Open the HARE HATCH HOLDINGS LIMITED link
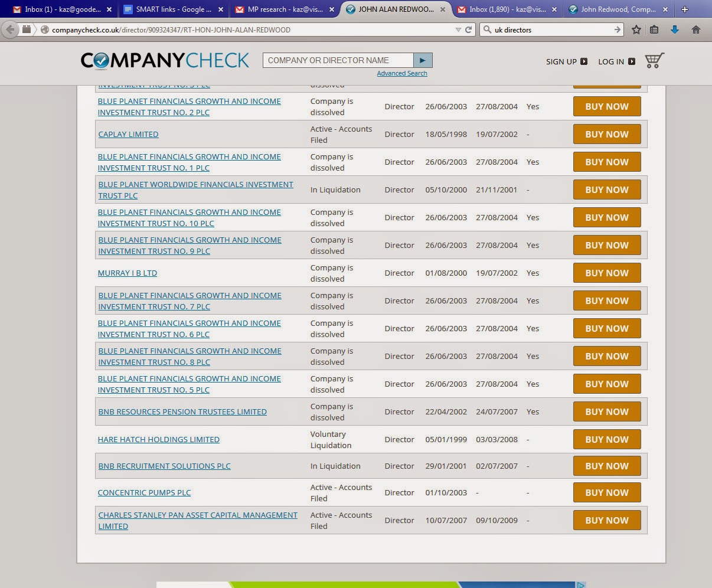712x588 pixels. [x=159, y=439]
